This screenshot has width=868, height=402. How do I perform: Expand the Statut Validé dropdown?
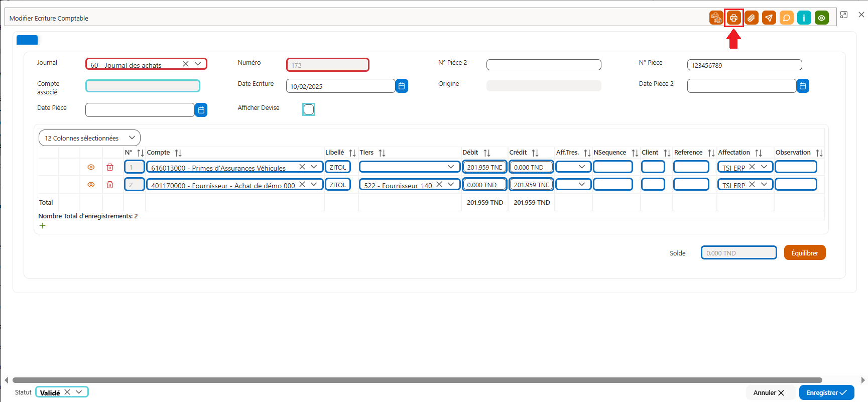coord(79,392)
